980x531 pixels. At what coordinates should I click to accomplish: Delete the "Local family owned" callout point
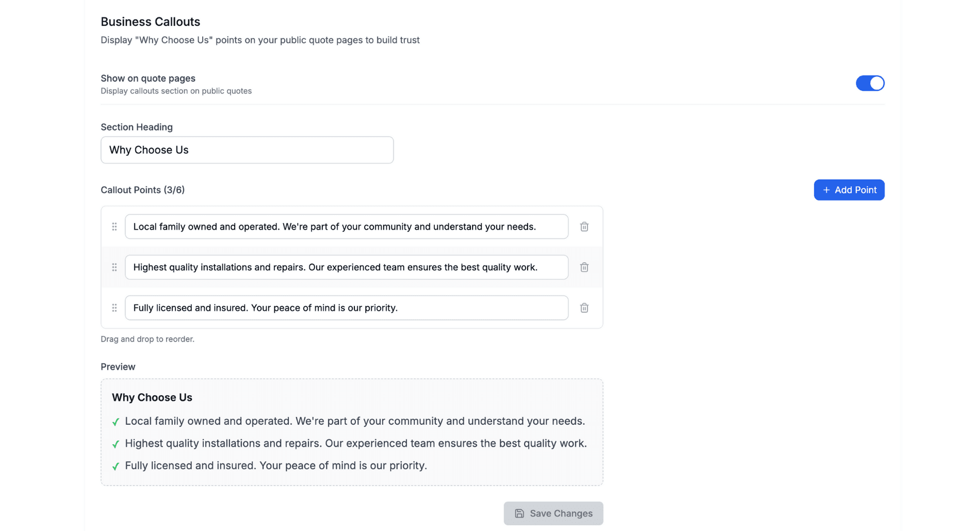tap(584, 226)
